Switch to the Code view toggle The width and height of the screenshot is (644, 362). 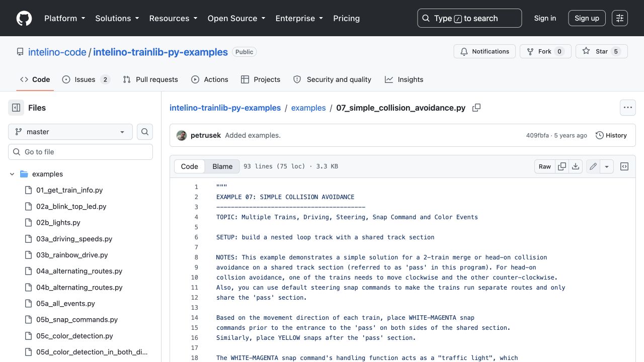(190, 166)
